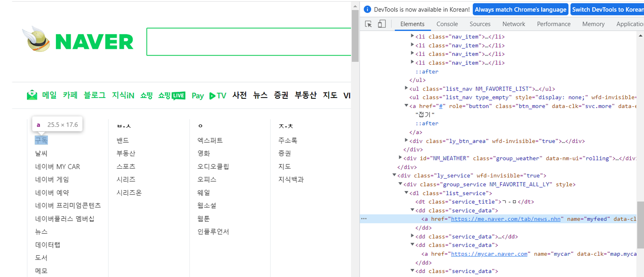Expand the first nav_item li node
The height and width of the screenshot is (277, 644).
click(412, 36)
